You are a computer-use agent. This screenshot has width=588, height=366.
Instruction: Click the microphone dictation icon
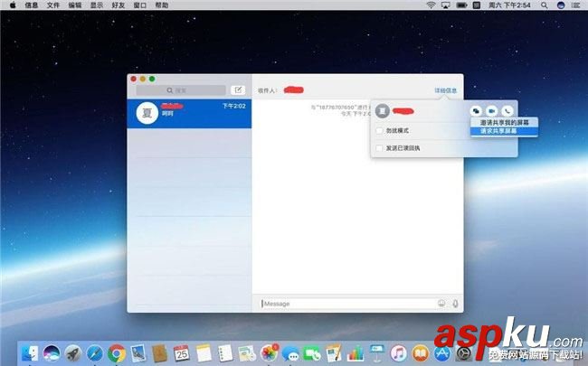(x=455, y=304)
